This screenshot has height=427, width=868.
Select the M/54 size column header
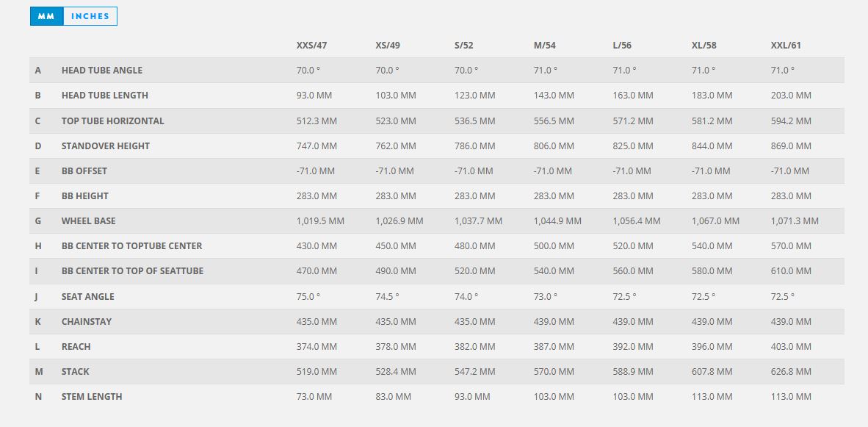coord(545,46)
